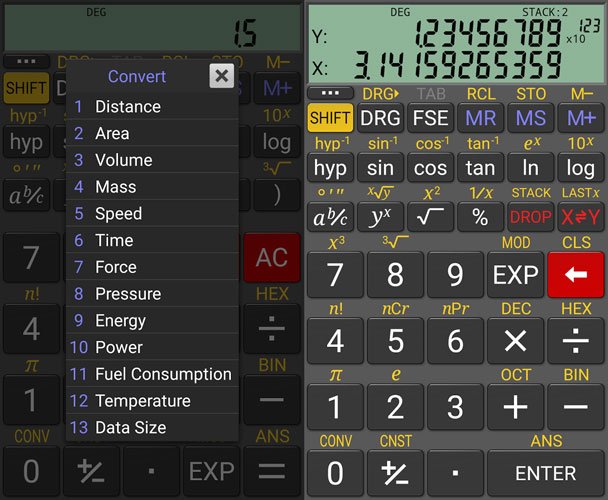Tap digit 0 on the right calculator
The width and height of the screenshot is (608, 500).
(x=335, y=473)
